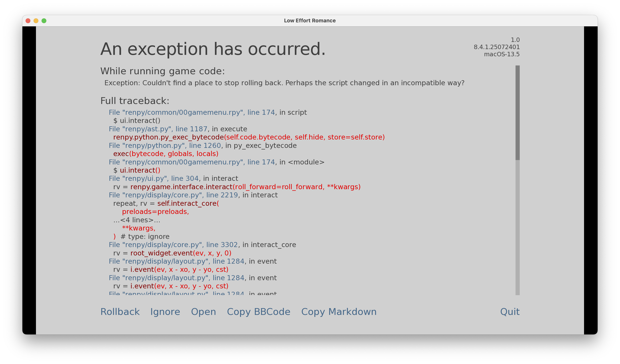Open core.py line 3302 link

173,245
